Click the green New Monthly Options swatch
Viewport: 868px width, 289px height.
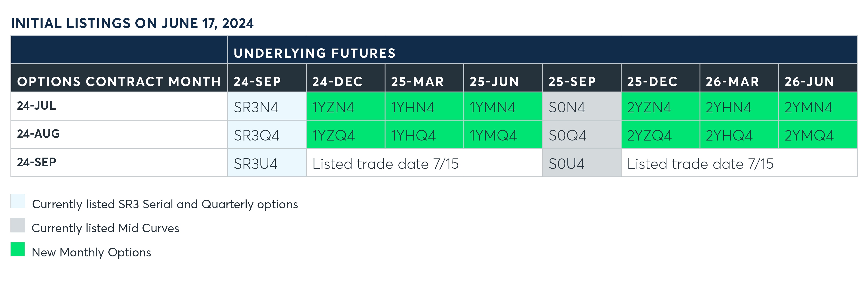[x=18, y=249]
